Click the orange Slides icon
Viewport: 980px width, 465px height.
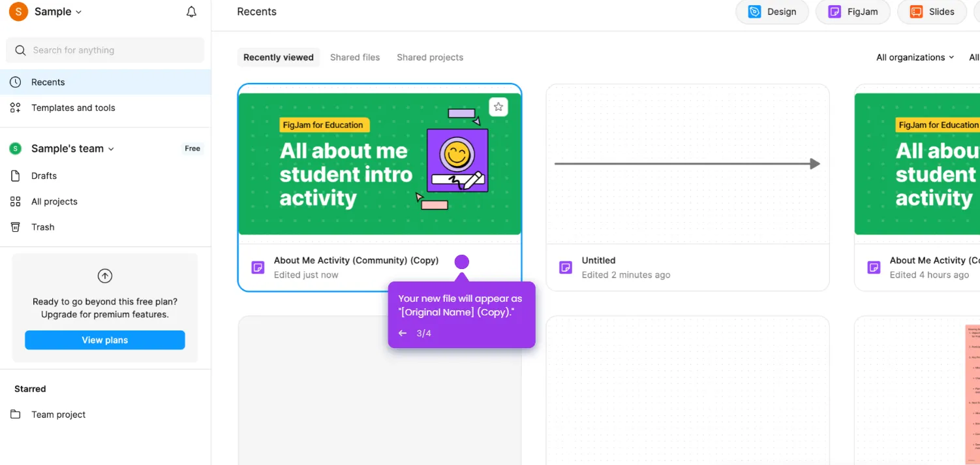click(x=916, y=12)
